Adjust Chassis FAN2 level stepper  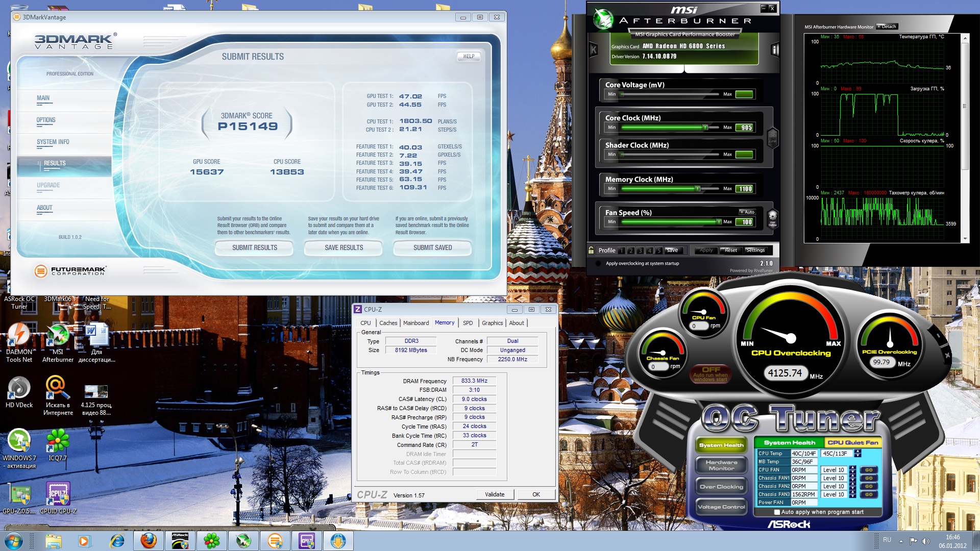[x=852, y=486]
